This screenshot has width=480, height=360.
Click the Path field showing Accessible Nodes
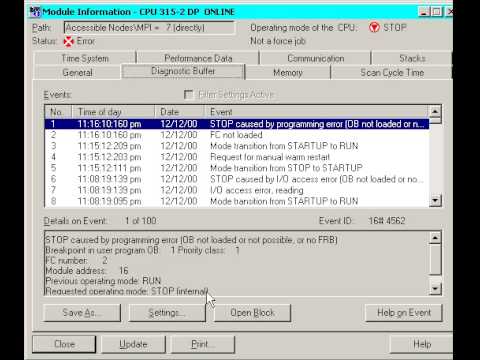click(x=149, y=28)
